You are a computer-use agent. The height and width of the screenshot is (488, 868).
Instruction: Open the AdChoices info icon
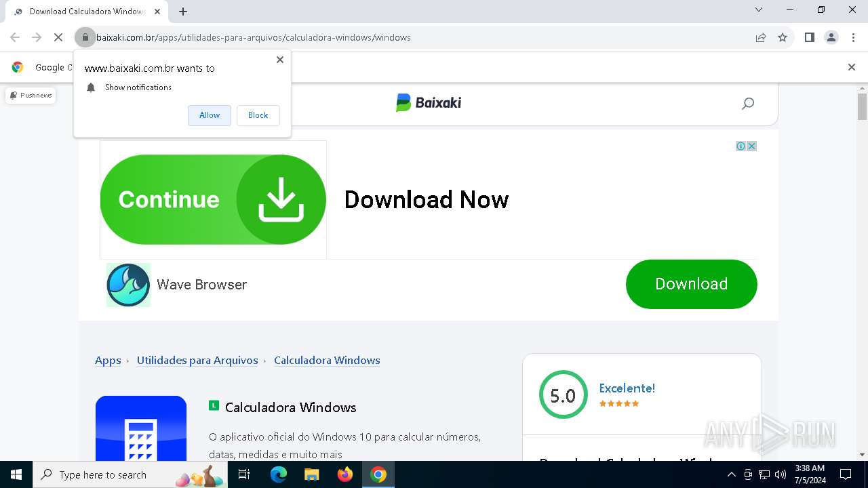coord(741,146)
